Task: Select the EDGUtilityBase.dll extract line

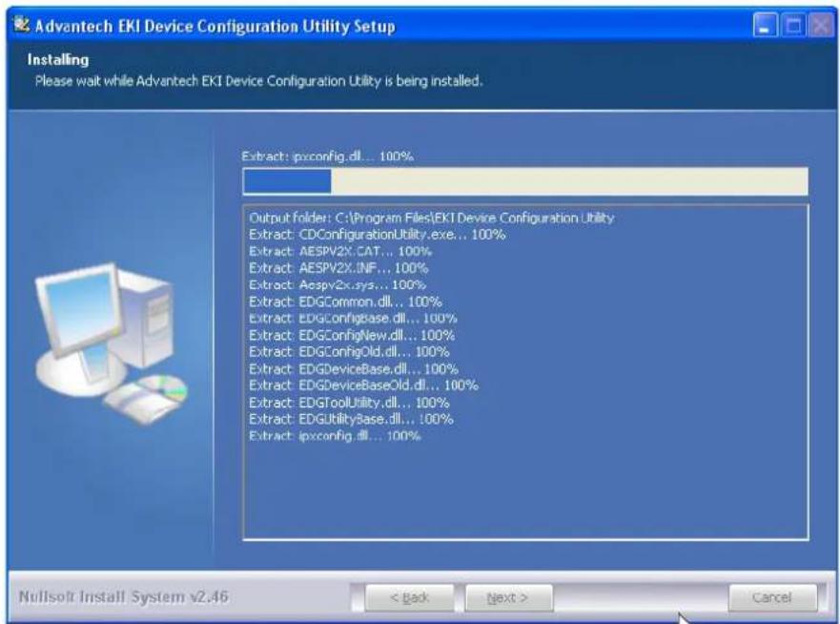Action: [352, 419]
